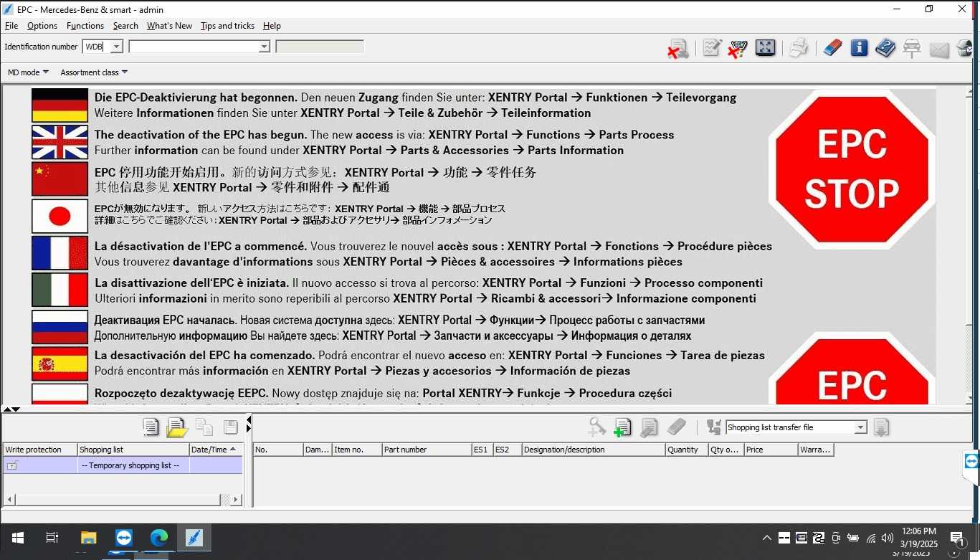Open the Tips and tricks menu

(227, 26)
